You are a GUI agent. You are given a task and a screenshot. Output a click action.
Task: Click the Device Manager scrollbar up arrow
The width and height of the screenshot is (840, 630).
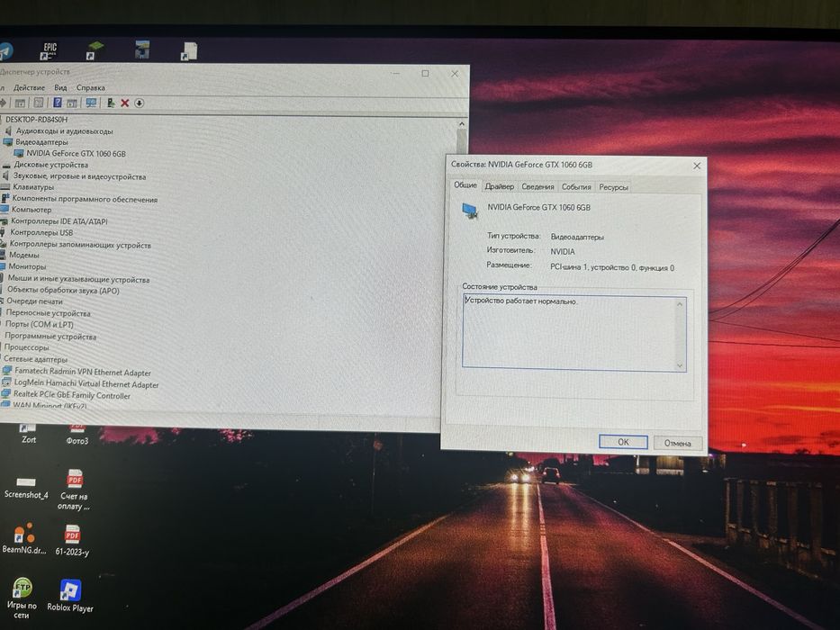[462, 124]
